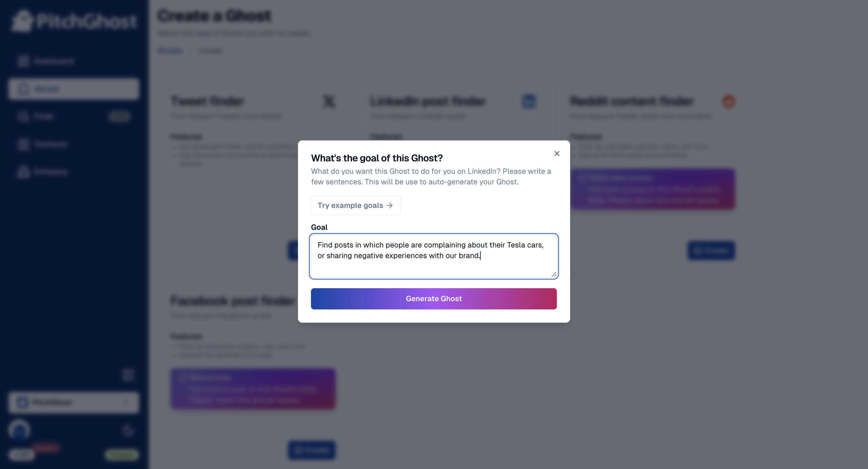Click the Ghosts breadcrumb link
This screenshot has width=868, height=469.
coord(170,50)
